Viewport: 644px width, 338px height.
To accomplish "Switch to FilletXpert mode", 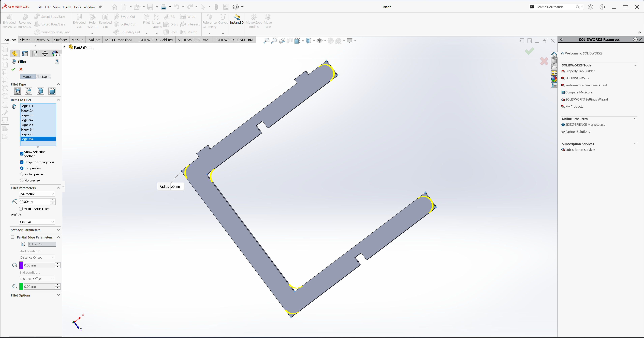I will (43, 77).
